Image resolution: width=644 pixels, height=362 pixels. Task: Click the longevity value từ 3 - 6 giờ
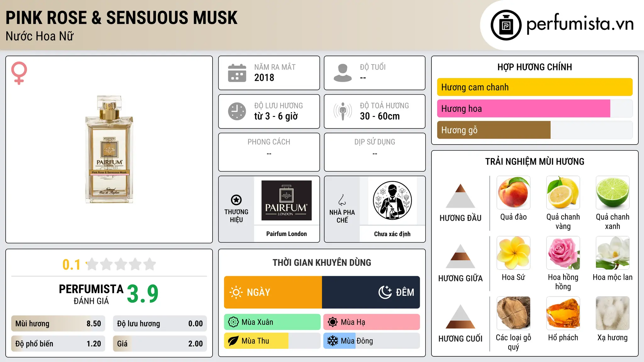[x=276, y=116]
